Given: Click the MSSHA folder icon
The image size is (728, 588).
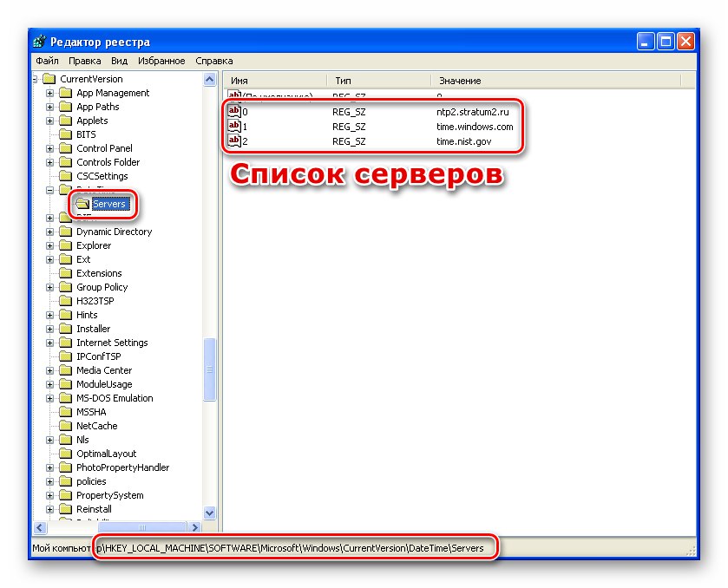Looking at the screenshot, I should click(x=65, y=412).
